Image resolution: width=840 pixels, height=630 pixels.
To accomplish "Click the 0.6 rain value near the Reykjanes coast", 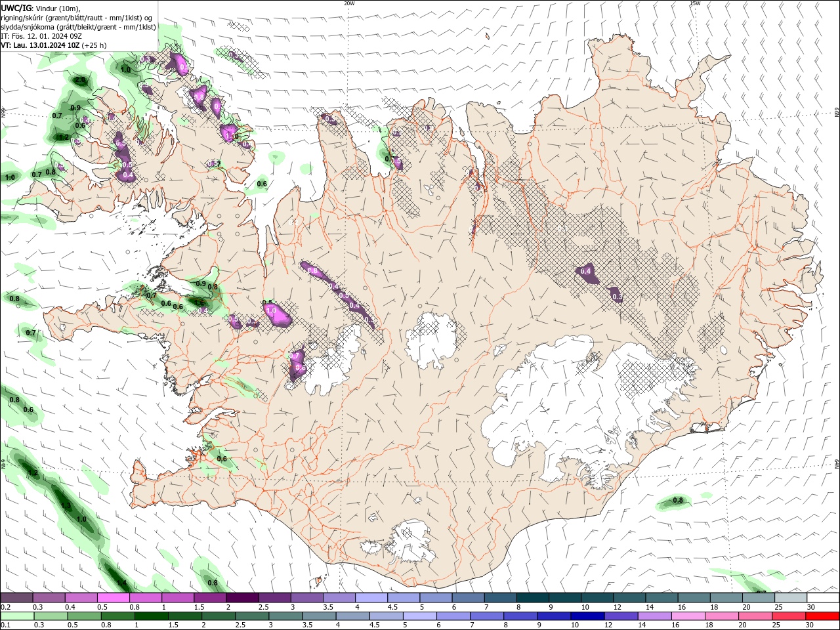I will point(222,459).
